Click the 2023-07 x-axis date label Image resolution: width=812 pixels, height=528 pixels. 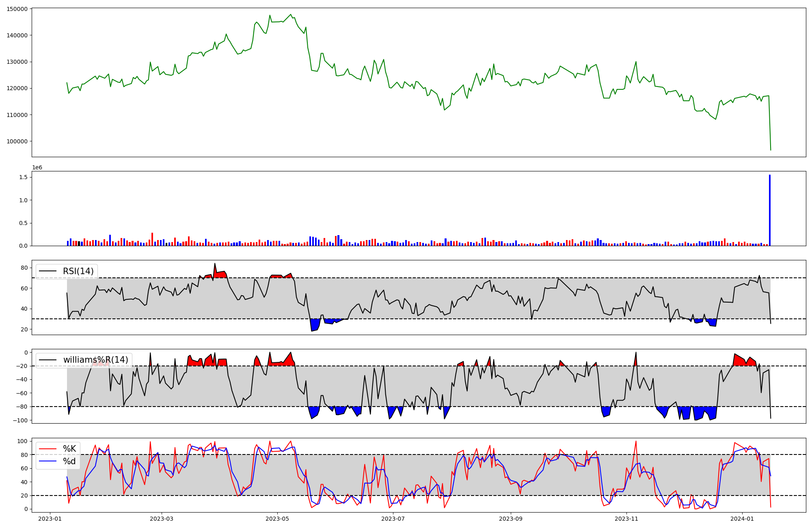pyautogui.click(x=393, y=519)
